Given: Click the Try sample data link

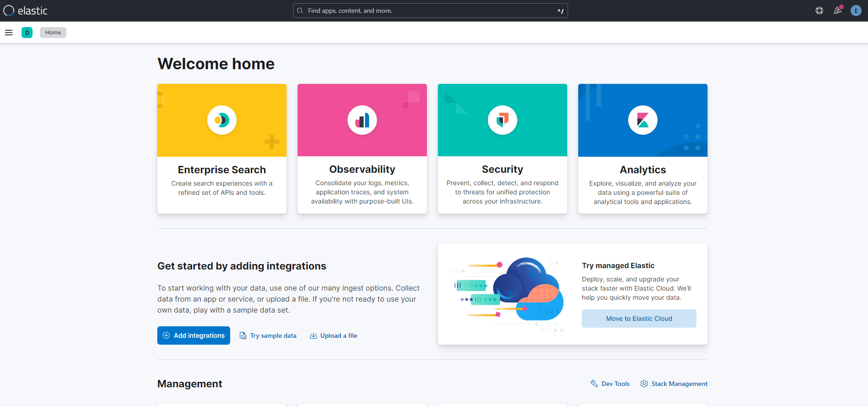Looking at the screenshot, I should coord(268,335).
